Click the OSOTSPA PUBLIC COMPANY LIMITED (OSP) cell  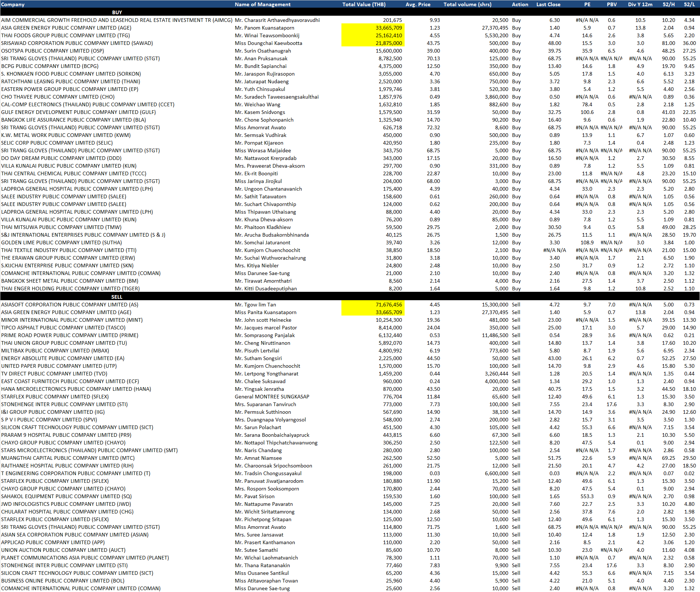pos(53,51)
